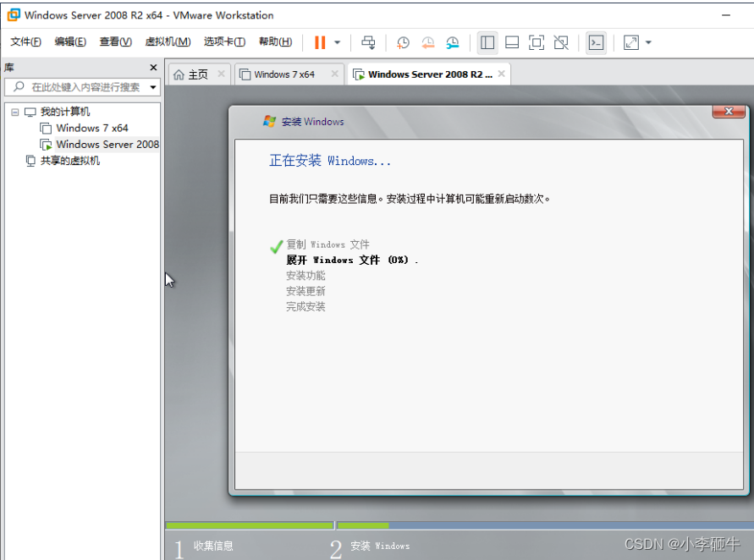Switch to the Windows 7 x64 tab
Viewport: 754px width, 560px height.
point(284,74)
